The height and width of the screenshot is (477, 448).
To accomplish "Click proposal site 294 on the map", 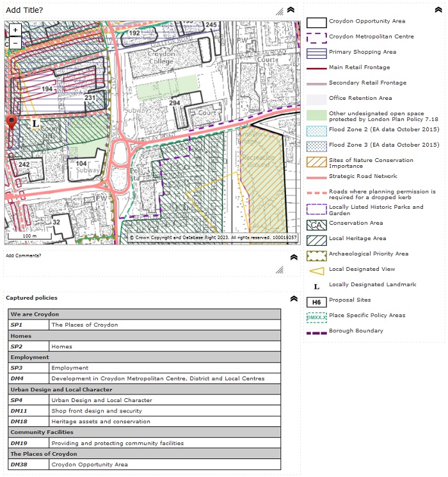I will 175,103.
